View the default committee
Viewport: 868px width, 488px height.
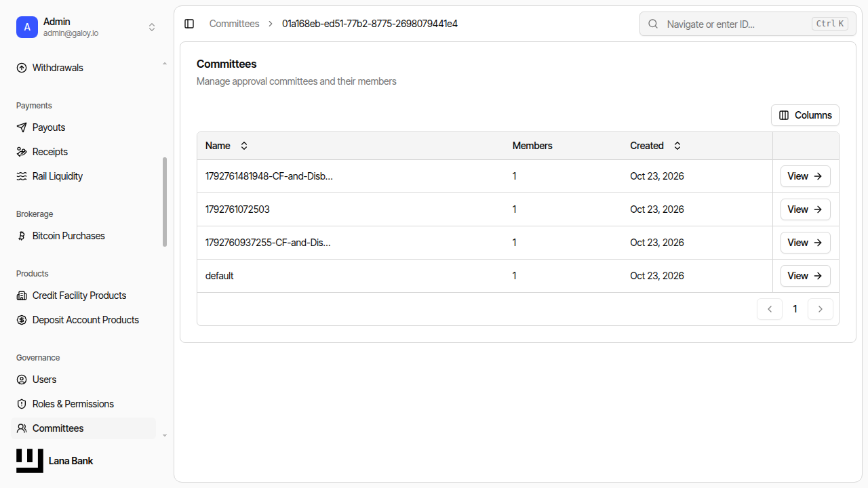point(805,276)
